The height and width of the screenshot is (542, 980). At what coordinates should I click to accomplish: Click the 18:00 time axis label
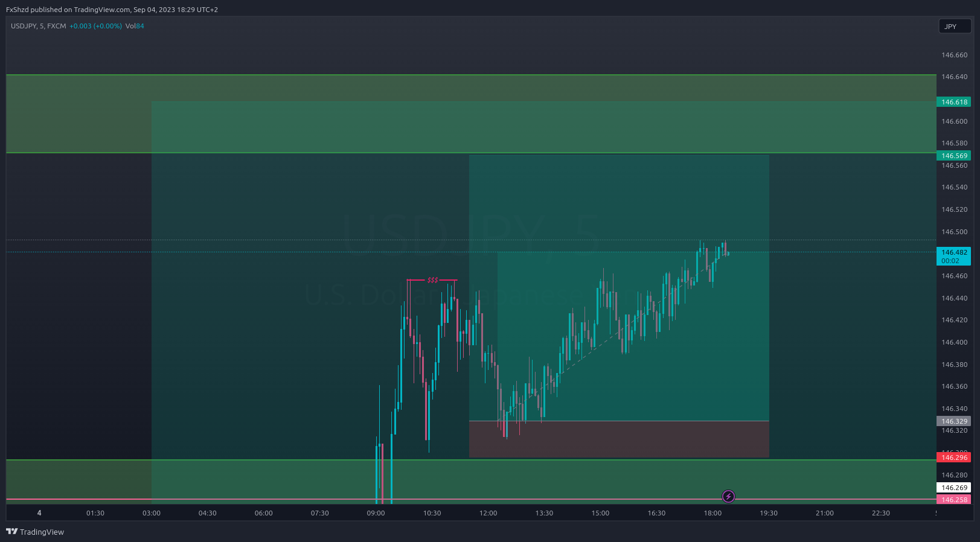[713, 513]
